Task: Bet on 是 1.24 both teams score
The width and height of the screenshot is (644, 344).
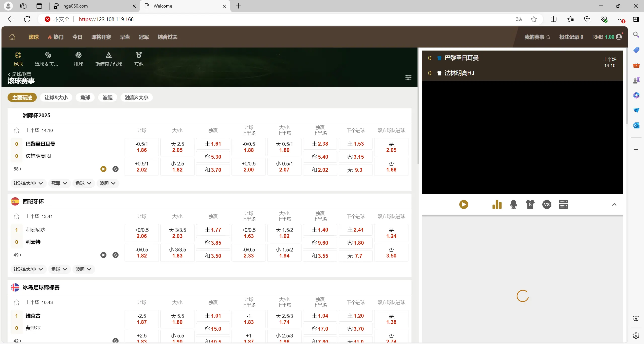Action: click(391, 233)
